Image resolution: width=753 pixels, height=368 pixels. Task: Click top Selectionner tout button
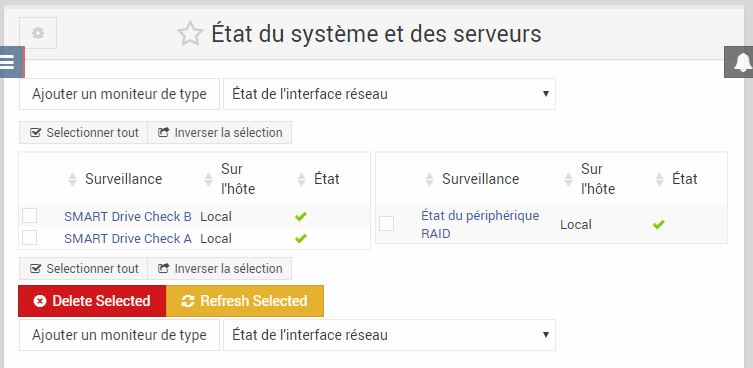pos(84,133)
